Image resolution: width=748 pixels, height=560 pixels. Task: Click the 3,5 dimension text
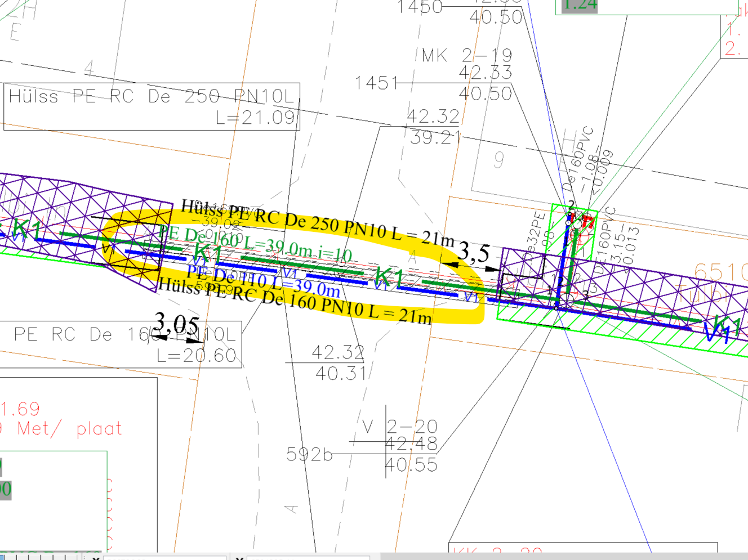473,253
